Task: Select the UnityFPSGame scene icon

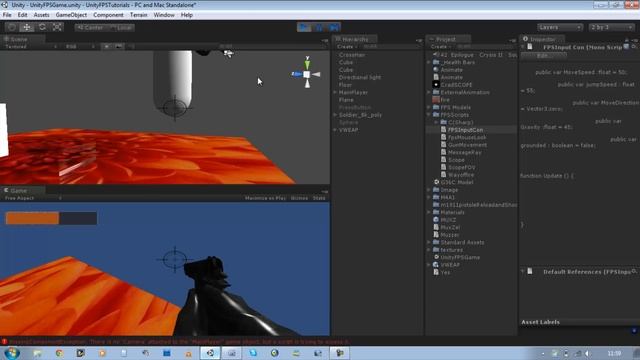Action: pos(436,257)
